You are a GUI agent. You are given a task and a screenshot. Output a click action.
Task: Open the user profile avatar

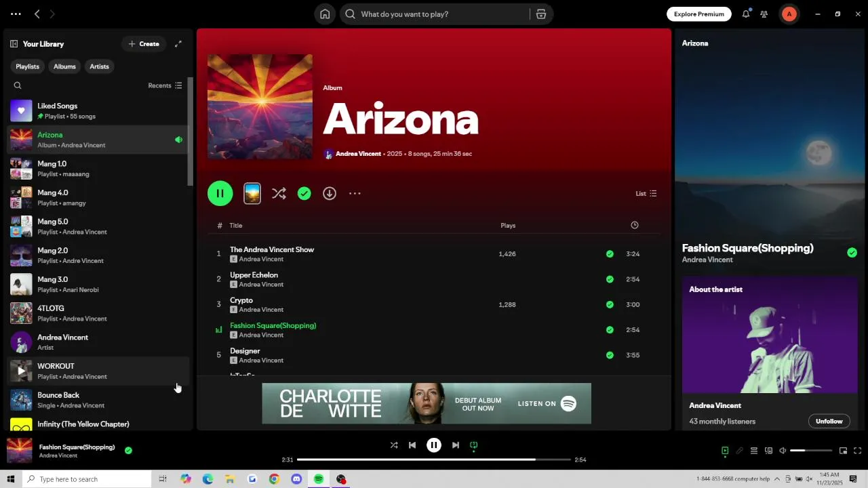(789, 14)
